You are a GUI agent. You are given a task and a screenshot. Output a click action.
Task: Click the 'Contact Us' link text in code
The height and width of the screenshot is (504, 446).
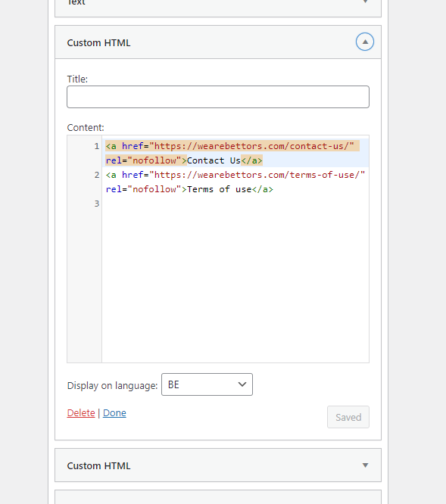pos(214,160)
